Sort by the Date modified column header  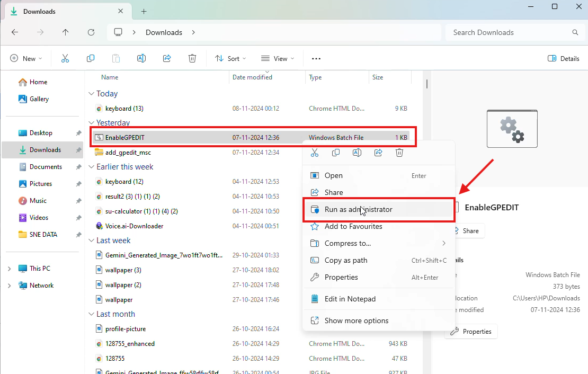point(252,77)
